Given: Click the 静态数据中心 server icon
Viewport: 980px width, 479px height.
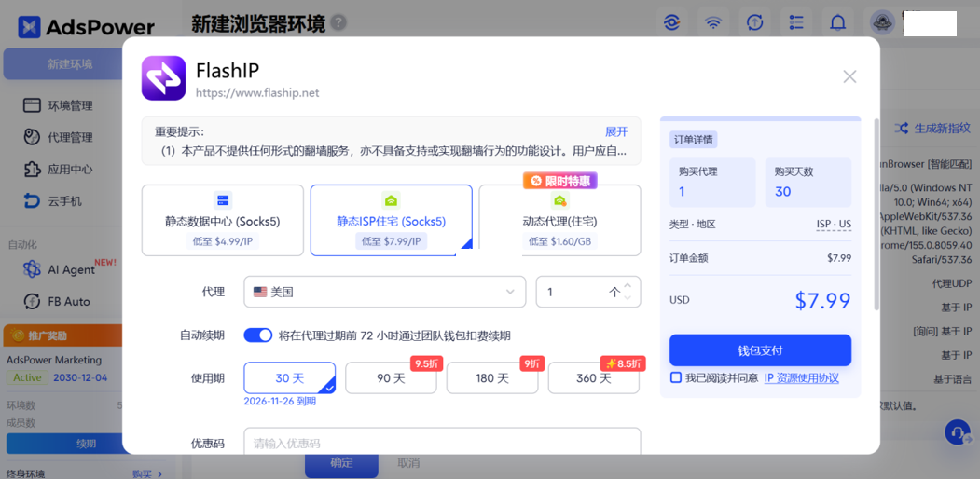Looking at the screenshot, I should coord(223,200).
